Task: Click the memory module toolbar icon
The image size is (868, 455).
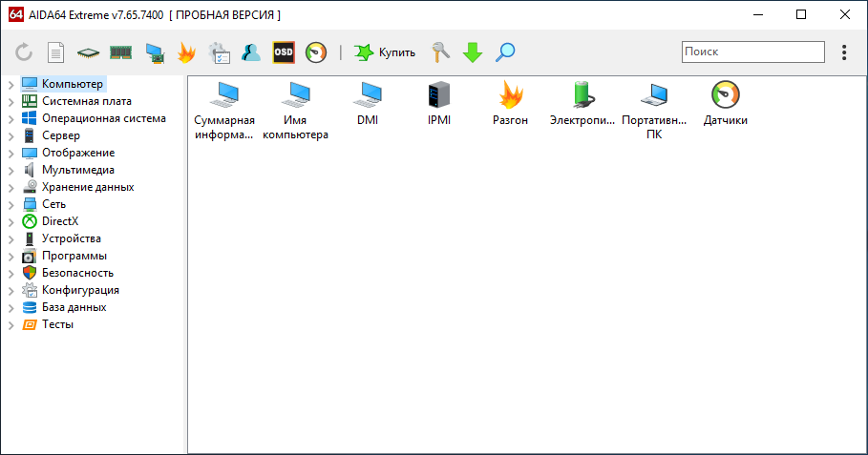Action: [x=120, y=52]
